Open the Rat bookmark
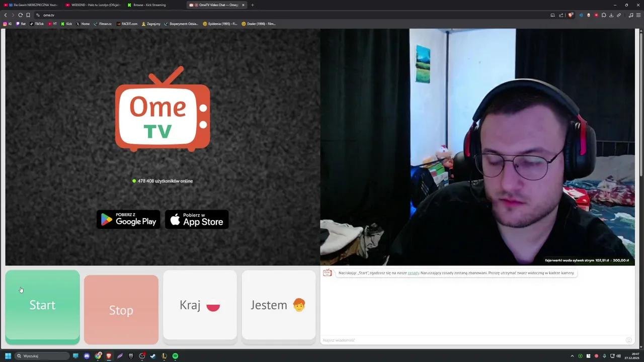 tap(21, 24)
